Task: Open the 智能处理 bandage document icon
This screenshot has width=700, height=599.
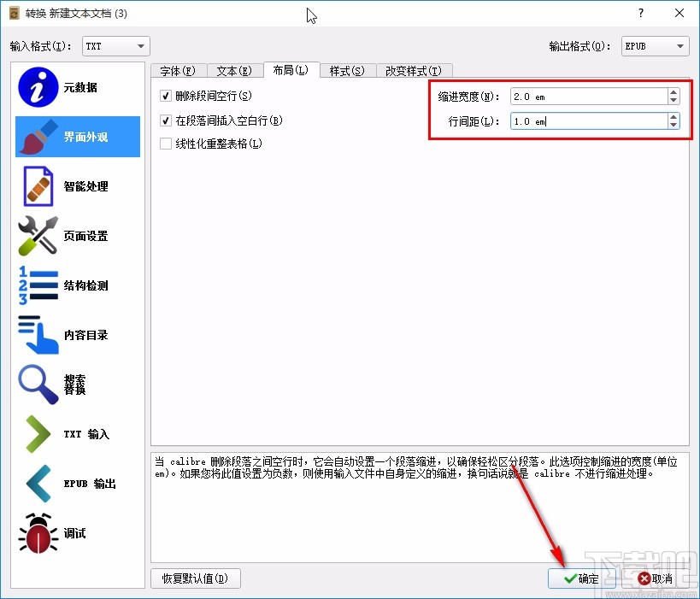Action: pyautogui.click(x=38, y=186)
